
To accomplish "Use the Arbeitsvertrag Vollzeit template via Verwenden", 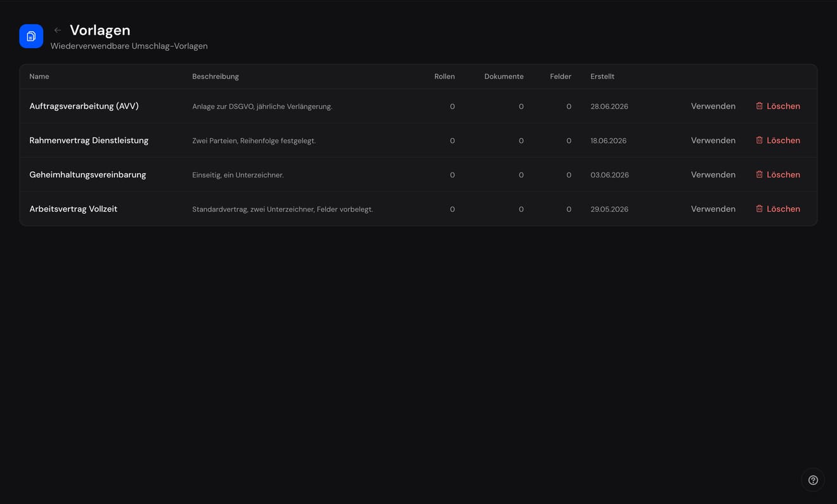I will [x=713, y=209].
